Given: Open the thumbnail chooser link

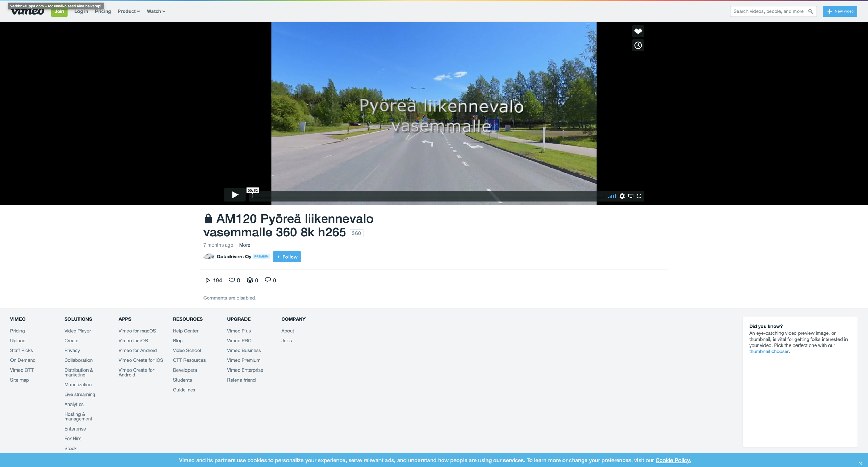Looking at the screenshot, I should (769, 351).
